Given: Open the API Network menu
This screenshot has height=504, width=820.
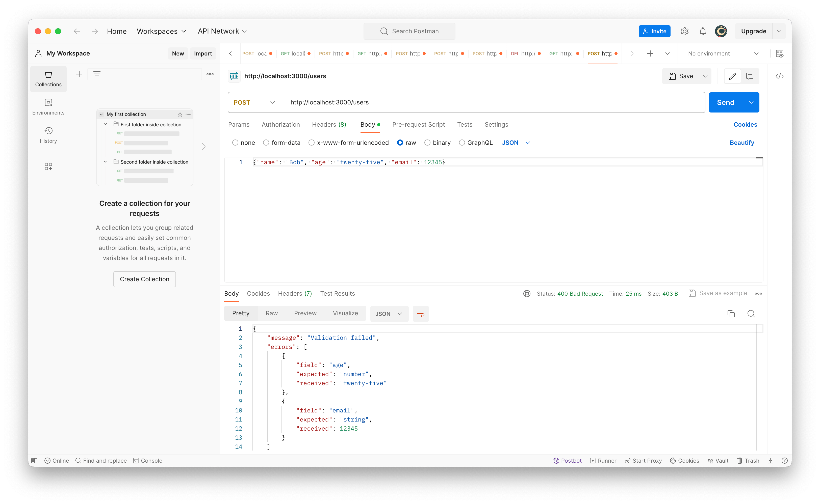Looking at the screenshot, I should pyautogui.click(x=222, y=31).
